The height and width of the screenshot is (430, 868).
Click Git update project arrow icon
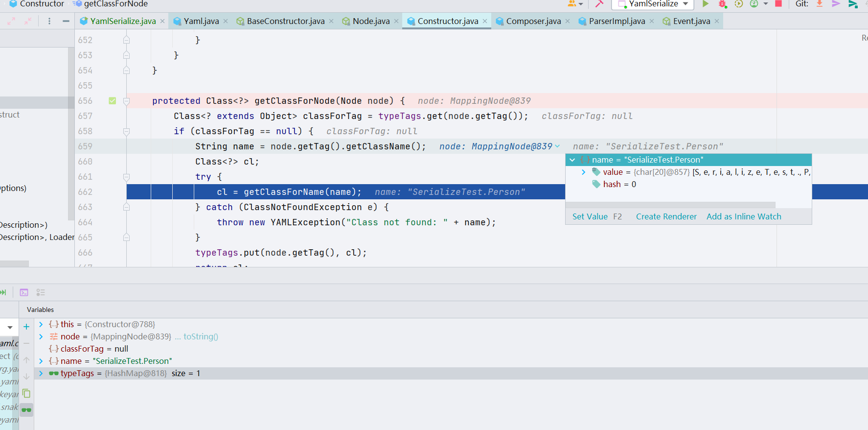820,4
